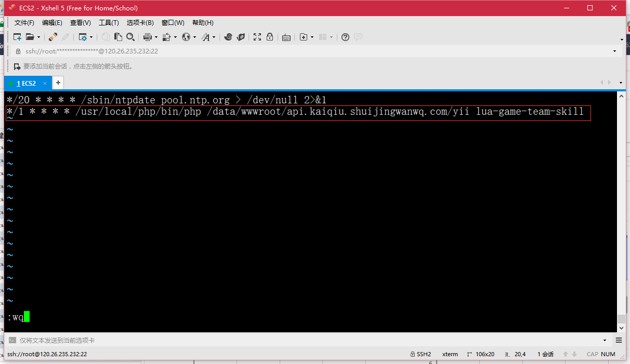Close the ECS2 tab
The width and height of the screenshot is (630, 364).
pyautogui.click(x=45, y=83)
